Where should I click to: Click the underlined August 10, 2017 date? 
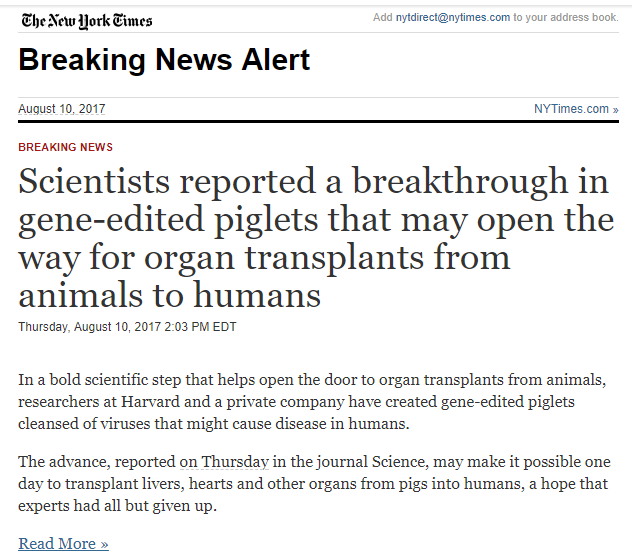62,109
